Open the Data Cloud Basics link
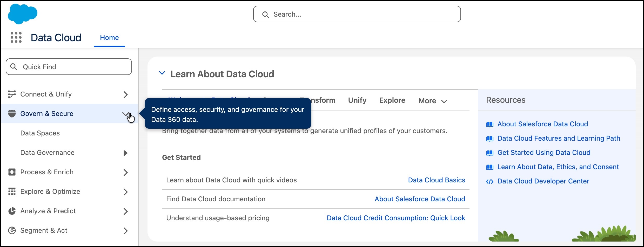 click(x=437, y=180)
